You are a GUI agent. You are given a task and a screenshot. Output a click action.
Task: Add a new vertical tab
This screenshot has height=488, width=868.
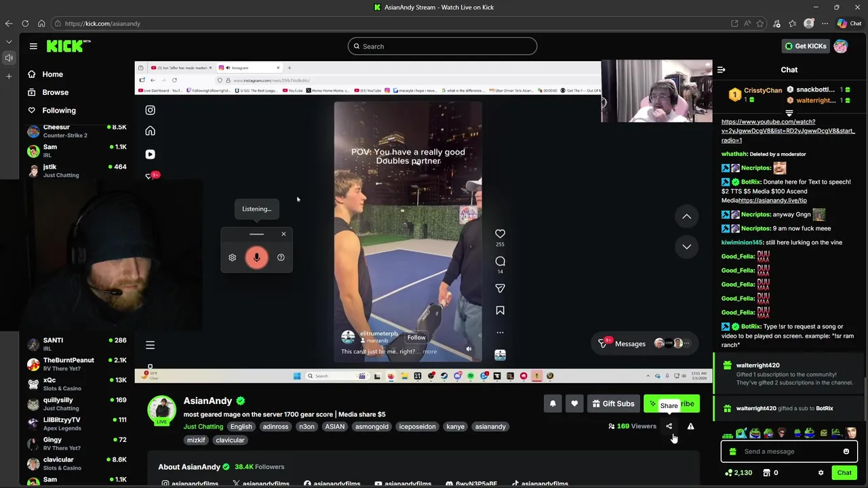[x=9, y=76]
